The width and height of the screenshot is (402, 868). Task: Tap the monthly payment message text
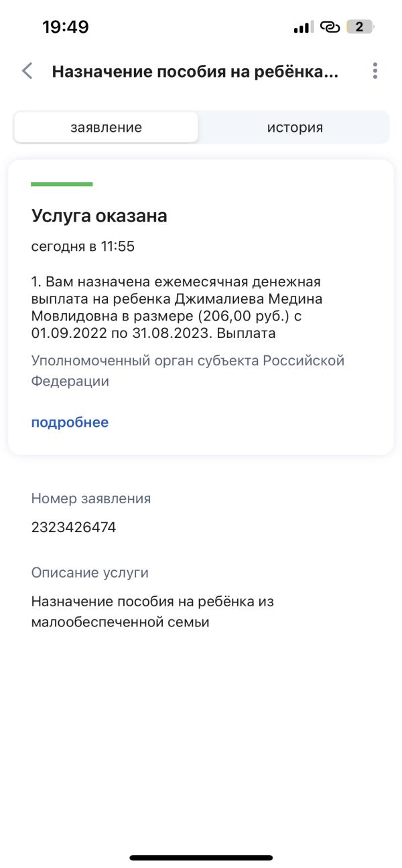(177, 307)
